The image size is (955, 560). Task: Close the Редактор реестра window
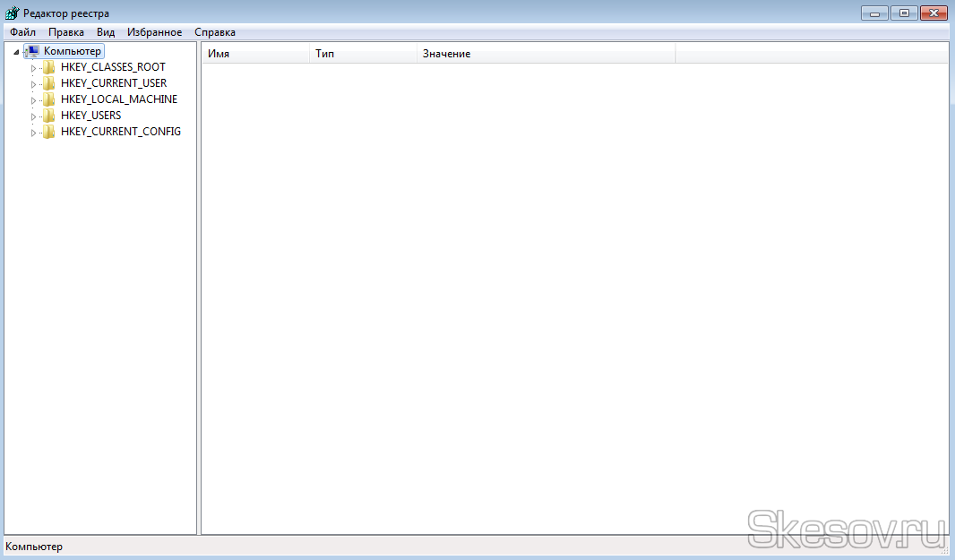coord(933,13)
